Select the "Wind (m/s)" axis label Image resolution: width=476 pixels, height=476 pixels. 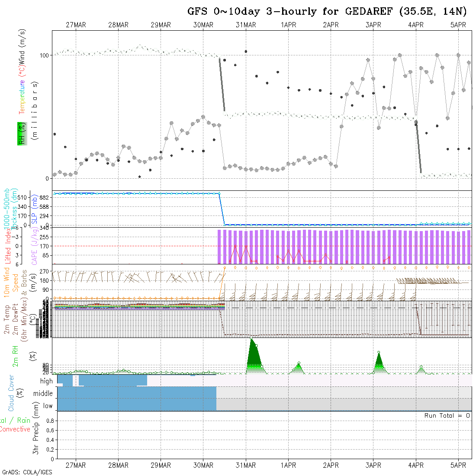tap(22, 46)
